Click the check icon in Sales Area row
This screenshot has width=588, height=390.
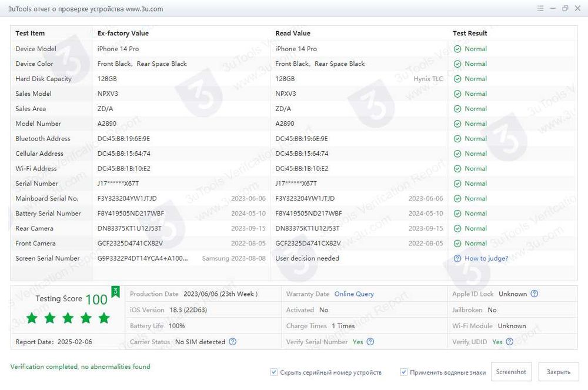tap(457, 109)
